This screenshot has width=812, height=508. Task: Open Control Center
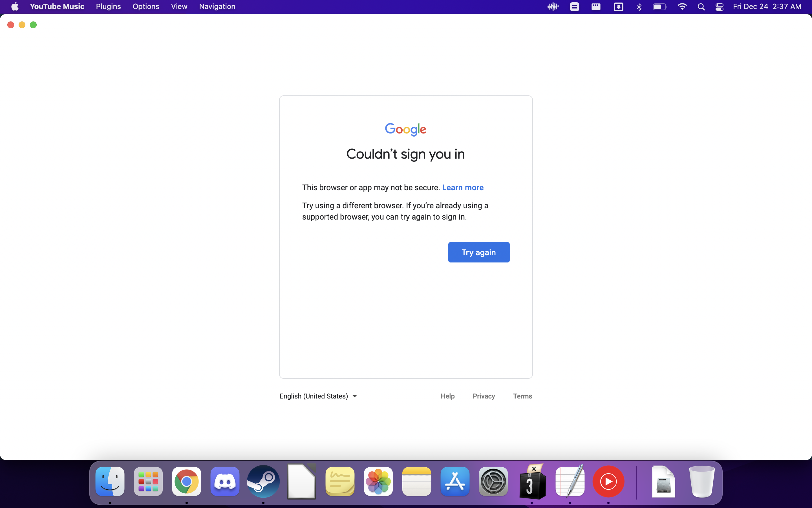pyautogui.click(x=720, y=6)
